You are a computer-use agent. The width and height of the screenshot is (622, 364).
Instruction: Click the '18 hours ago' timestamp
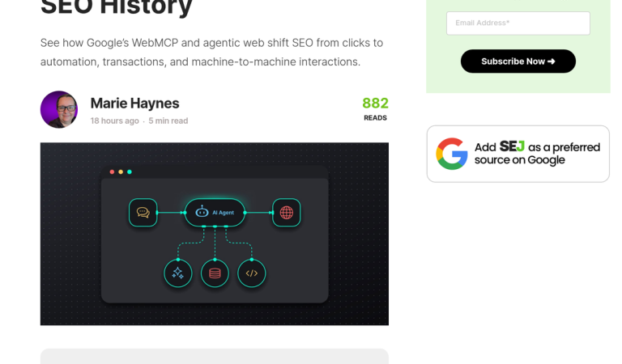click(115, 121)
